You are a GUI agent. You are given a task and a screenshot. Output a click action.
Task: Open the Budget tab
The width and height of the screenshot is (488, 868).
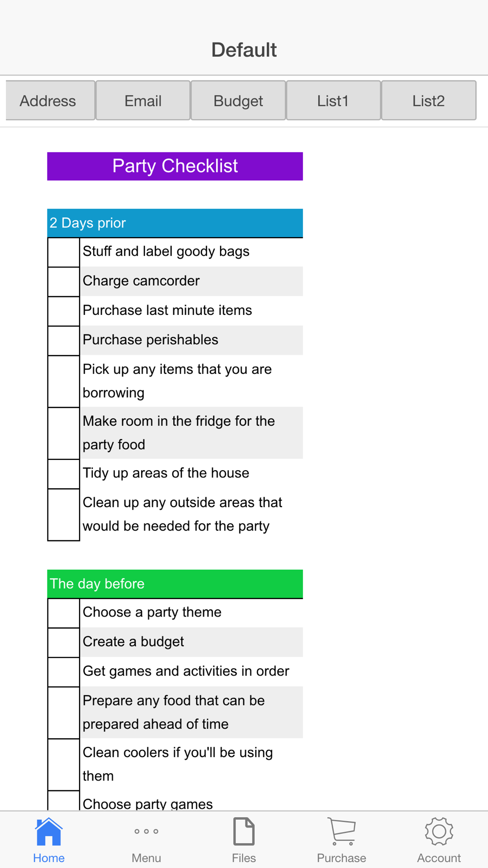(x=238, y=101)
